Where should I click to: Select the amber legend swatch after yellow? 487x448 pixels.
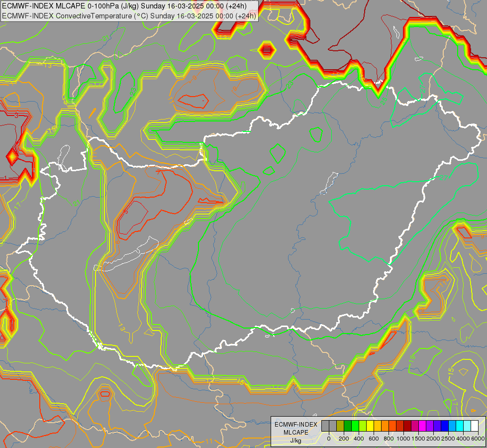point(378,426)
